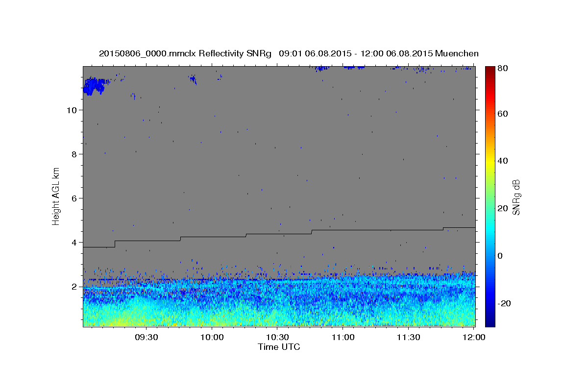Click the colorbar value 60

click(504, 114)
